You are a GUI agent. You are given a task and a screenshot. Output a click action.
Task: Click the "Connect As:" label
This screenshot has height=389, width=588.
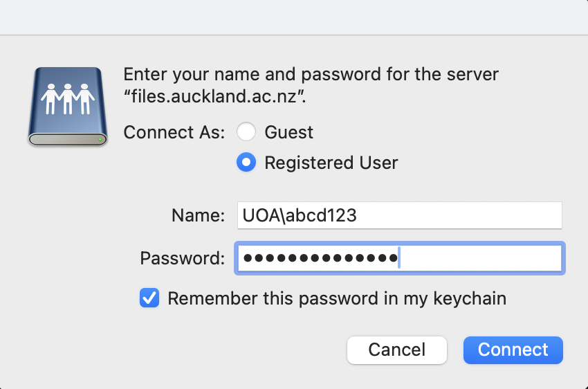pyautogui.click(x=174, y=132)
